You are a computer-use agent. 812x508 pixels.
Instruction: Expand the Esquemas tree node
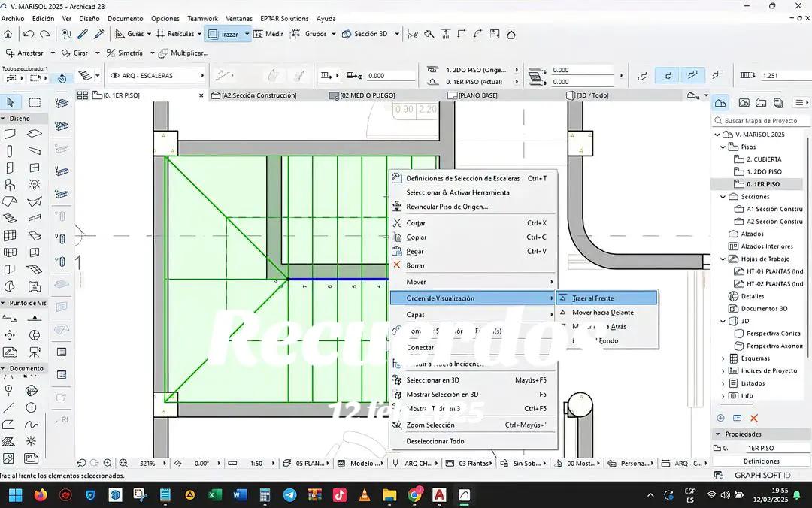(723, 358)
